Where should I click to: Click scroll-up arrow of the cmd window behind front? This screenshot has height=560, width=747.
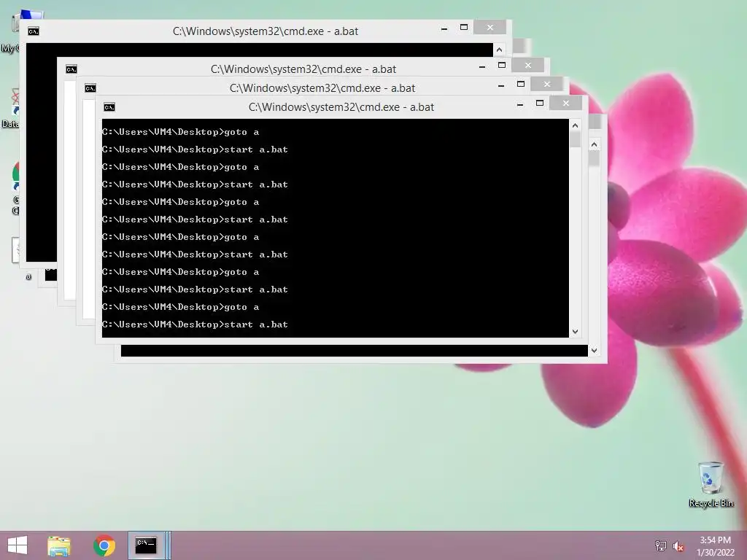point(594,144)
